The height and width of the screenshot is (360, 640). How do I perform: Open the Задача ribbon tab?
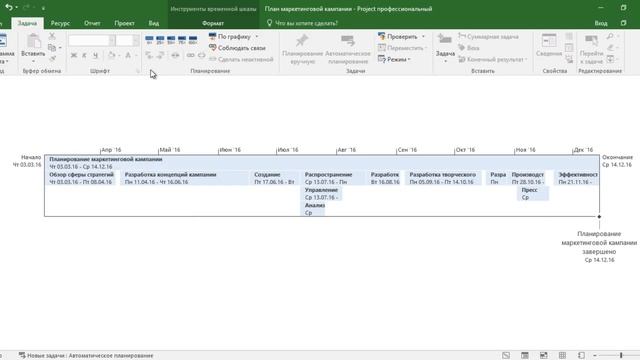(x=27, y=23)
